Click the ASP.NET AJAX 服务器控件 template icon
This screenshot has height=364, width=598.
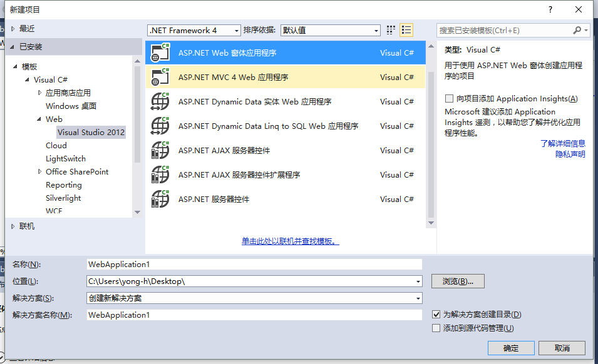[160, 150]
